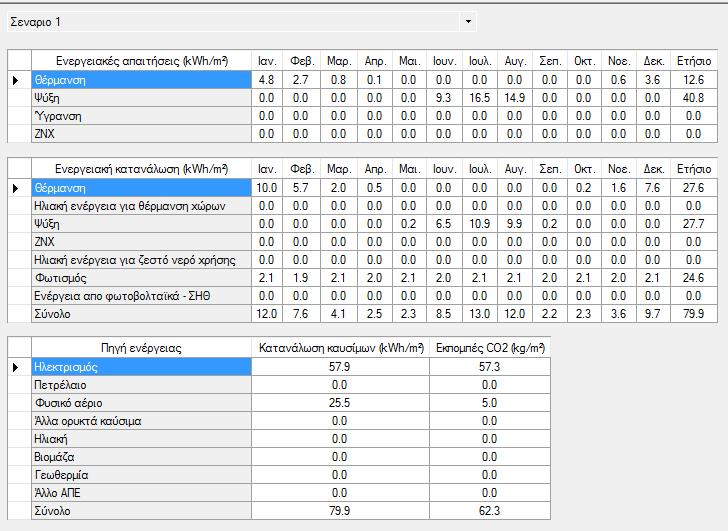Click the 10.0 heating consumption cell for Ιαν.
The width and height of the screenshot is (728, 531).
point(267,188)
